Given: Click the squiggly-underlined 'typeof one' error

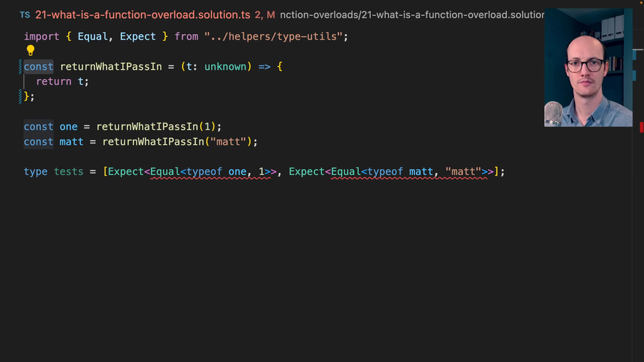Looking at the screenshot, I should click(216, 172).
